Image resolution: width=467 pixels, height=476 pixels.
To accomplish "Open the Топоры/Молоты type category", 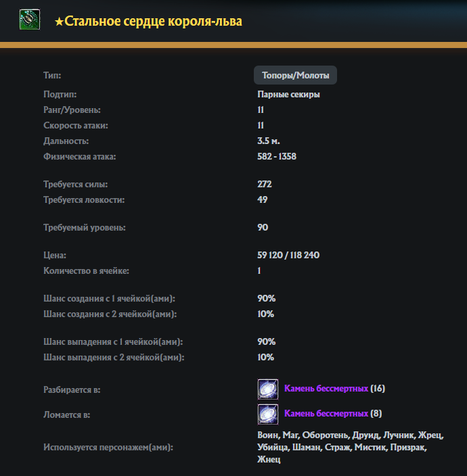I will pos(295,75).
